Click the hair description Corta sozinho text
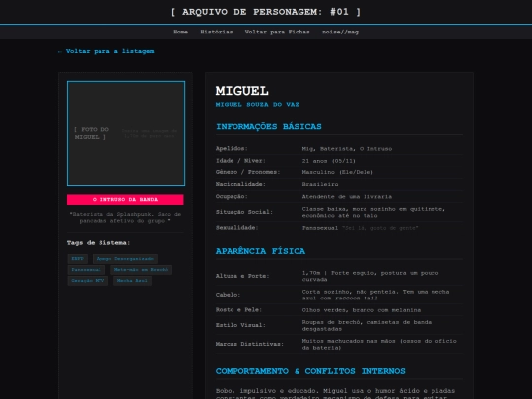This screenshot has width=532, height=399. pos(375,295)
